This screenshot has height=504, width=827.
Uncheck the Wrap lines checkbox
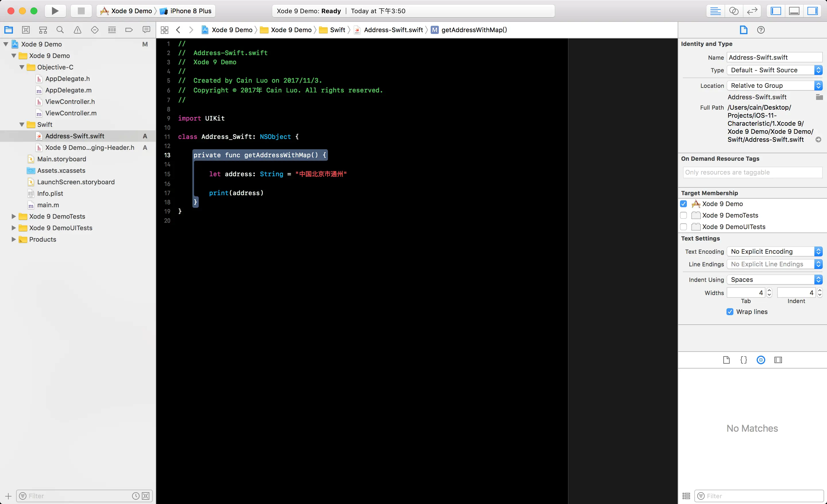point(730,312)
